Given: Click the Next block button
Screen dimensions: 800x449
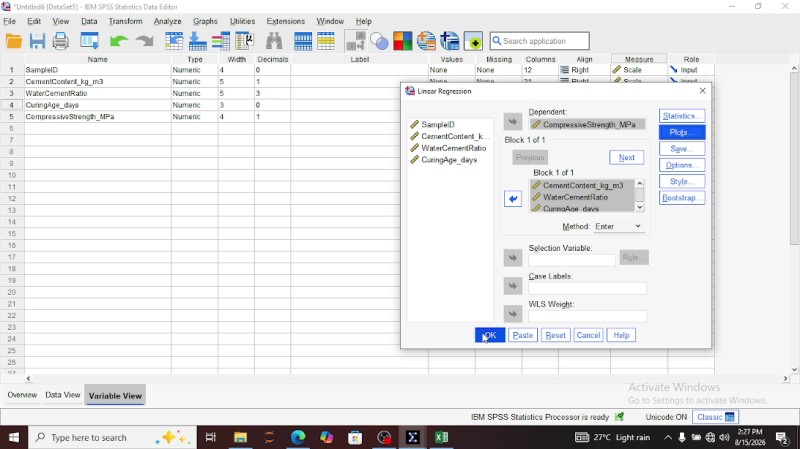Looking at the screenshot, I should click(627, 157).
